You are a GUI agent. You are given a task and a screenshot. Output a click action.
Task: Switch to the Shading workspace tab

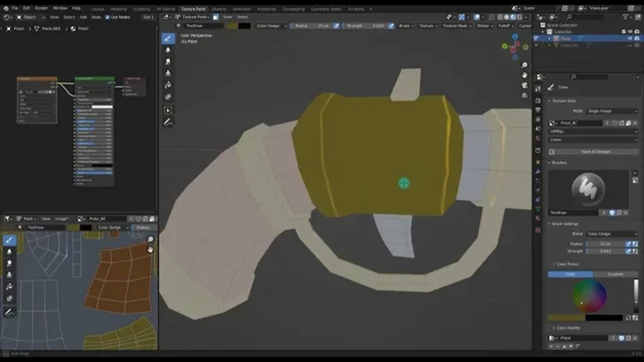(219, 9)
